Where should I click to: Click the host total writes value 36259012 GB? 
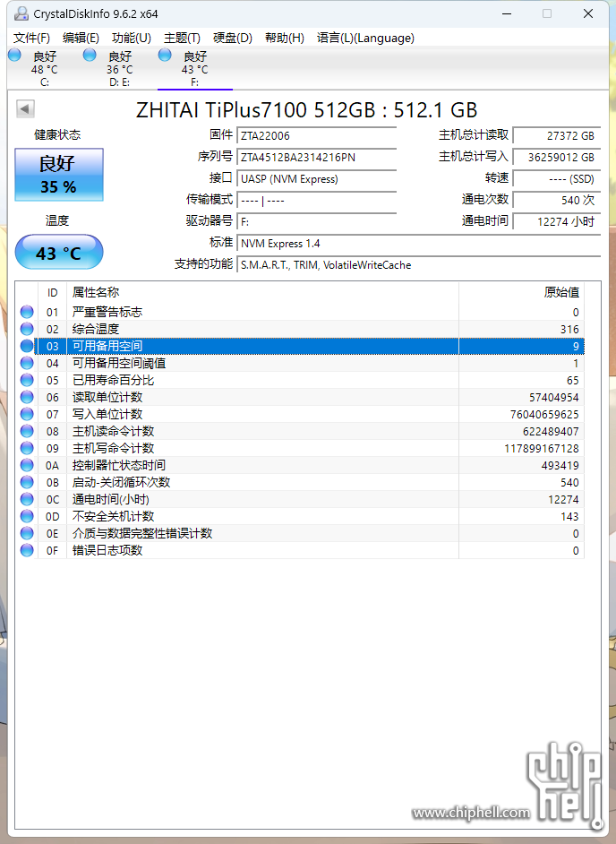pyautogui.click(x=556, y=157)
